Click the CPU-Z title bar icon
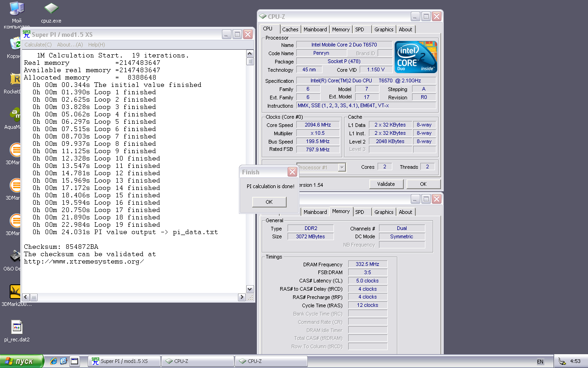The width and height of the screenshot is (588, 368). coord(263,17)
